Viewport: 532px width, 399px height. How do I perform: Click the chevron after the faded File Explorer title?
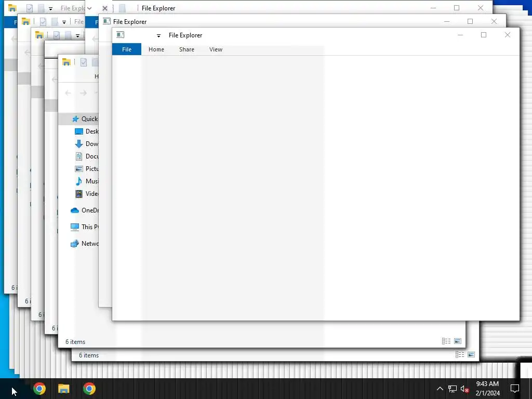[89, 8]
